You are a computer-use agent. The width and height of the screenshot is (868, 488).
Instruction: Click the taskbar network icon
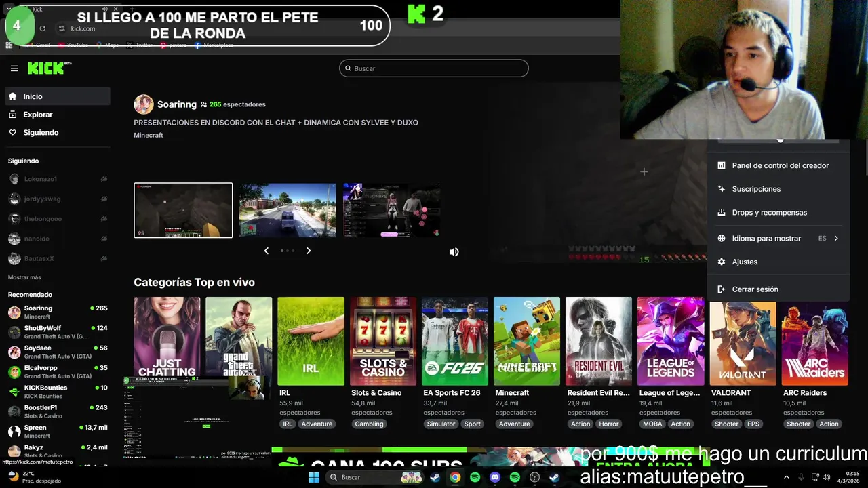(816, 477)
